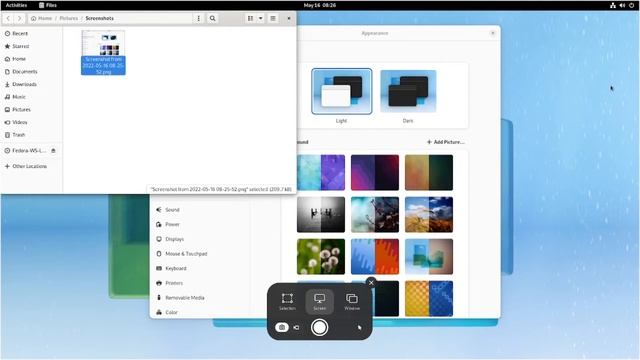Open the Files hamburger menu
The width and height of the screenshot is (640, 360).
click(x=273, y=18)
